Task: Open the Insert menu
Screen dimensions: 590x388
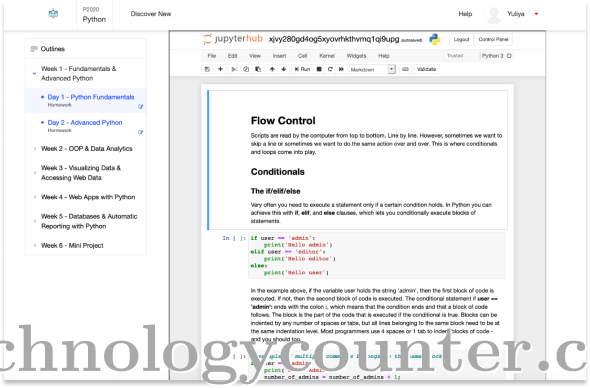Action: click(x=279, y=56)
